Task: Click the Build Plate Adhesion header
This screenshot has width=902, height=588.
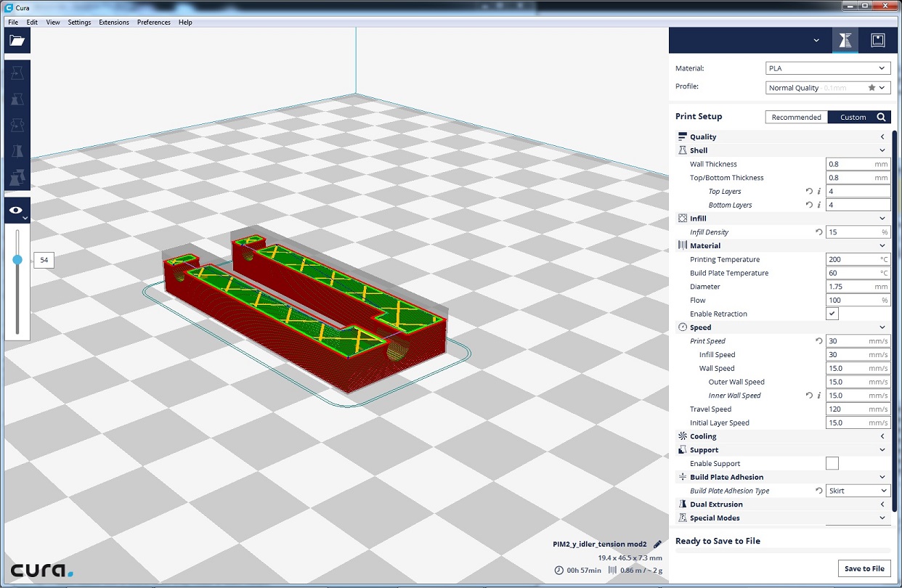Action: (781, 477)
